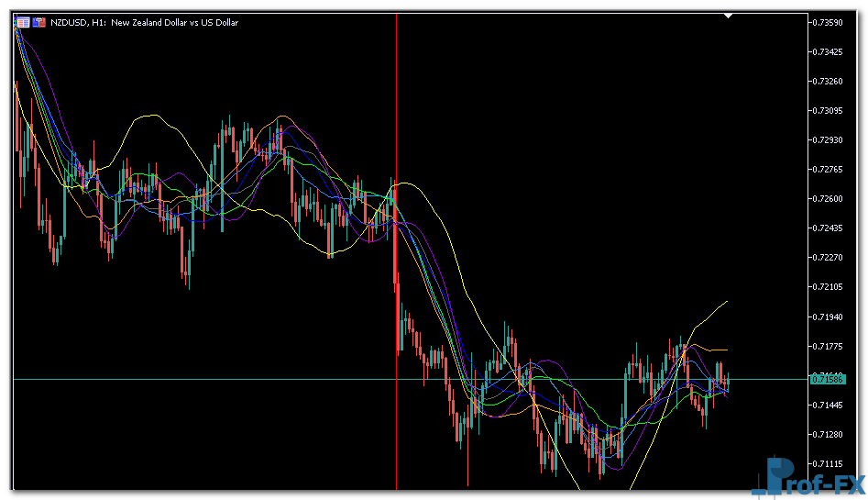Select the red vertical line on chart
This screenshot has width=868, height=500.
396,275
